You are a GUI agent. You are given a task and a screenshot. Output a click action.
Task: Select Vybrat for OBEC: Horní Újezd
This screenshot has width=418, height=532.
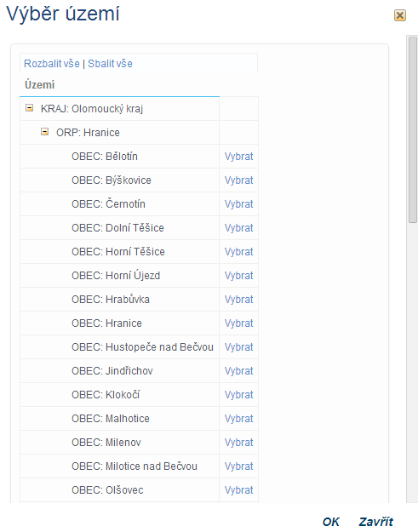239,276
